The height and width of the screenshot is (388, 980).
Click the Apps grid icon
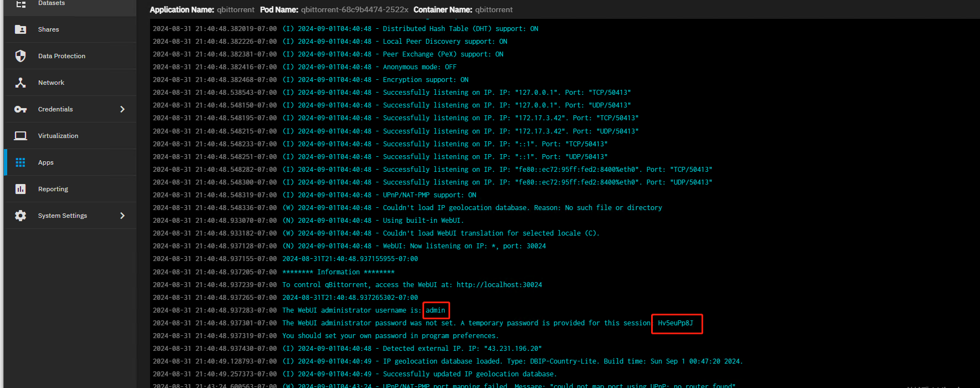pos(20,162)
